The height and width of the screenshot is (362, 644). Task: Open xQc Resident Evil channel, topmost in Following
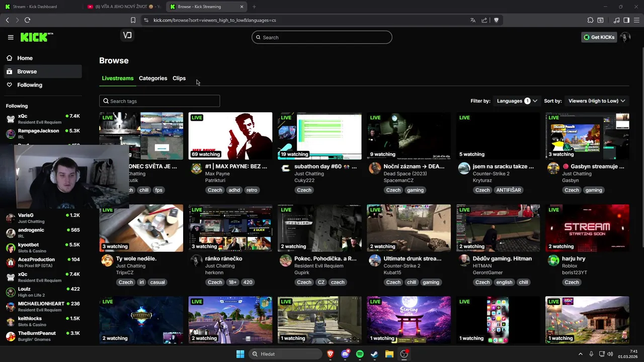pos(43,119)
